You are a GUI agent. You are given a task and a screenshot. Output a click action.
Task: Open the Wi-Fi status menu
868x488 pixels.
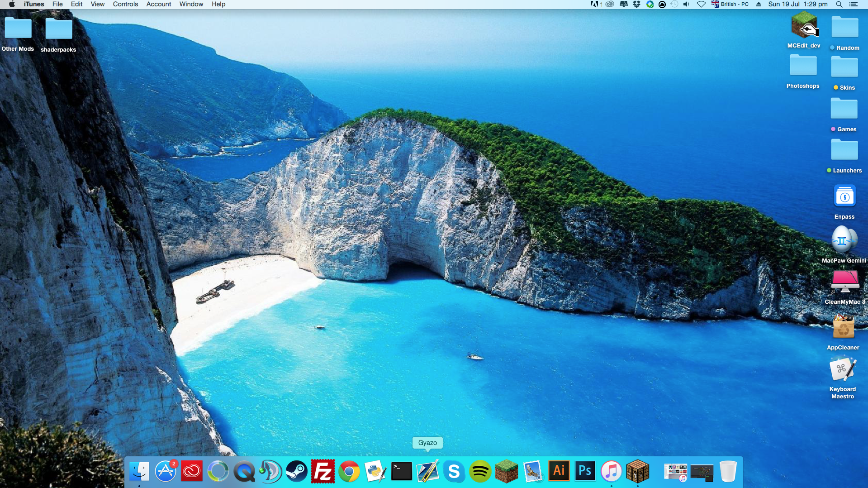tap(701, 4)
